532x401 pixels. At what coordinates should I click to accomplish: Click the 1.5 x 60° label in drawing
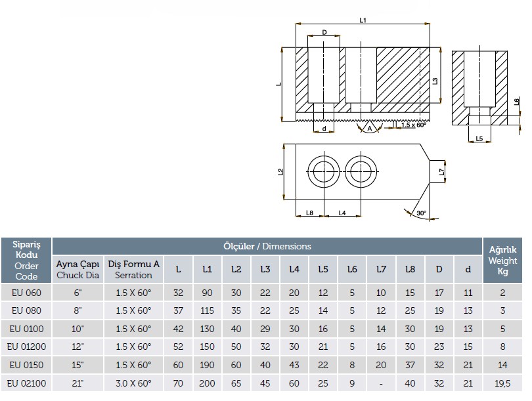click(413, 125)
